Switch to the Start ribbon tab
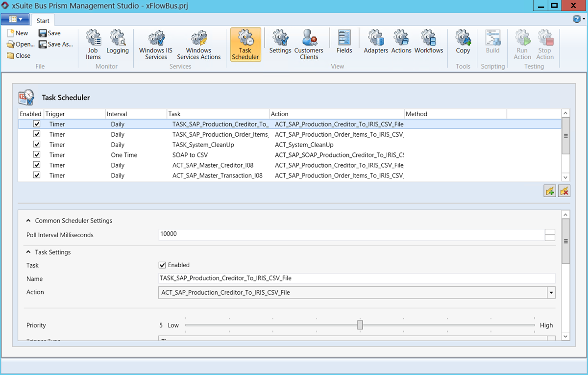Screen dimensions: 588x375 point(43,21)
